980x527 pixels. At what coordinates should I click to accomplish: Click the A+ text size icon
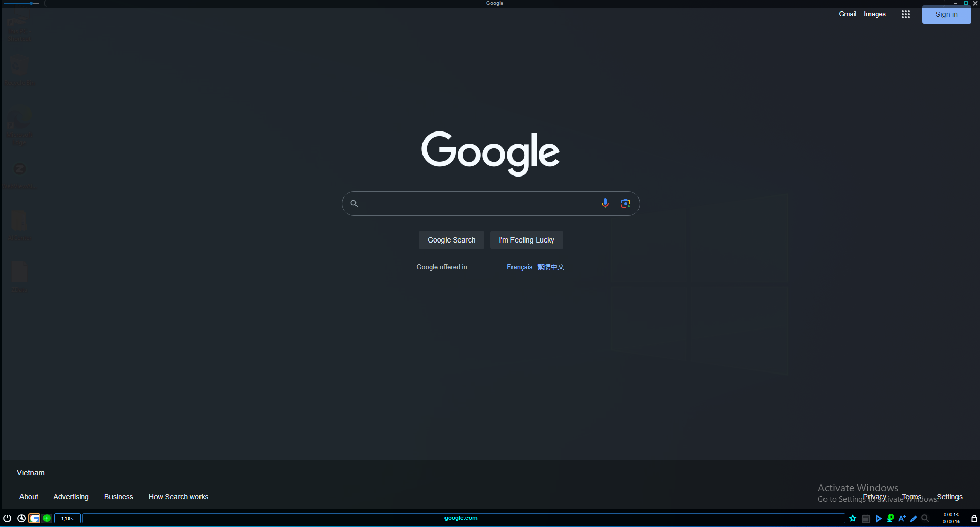(x=902, y=518)
